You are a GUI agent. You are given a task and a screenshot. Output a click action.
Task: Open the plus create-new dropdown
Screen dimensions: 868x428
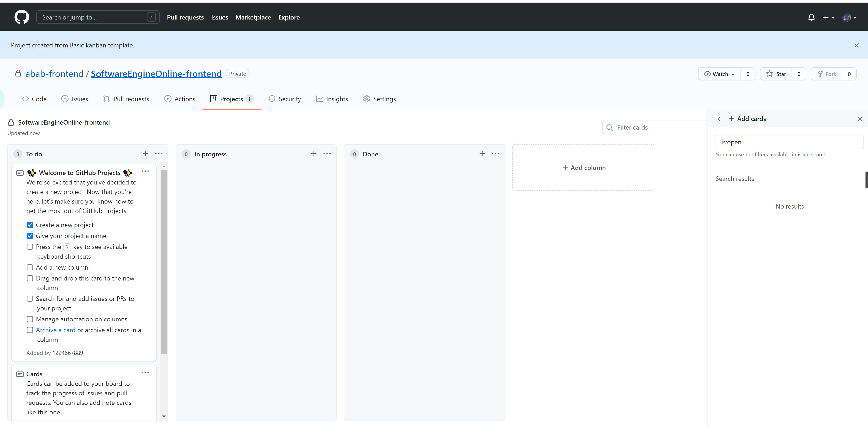(x=828, y=17)
